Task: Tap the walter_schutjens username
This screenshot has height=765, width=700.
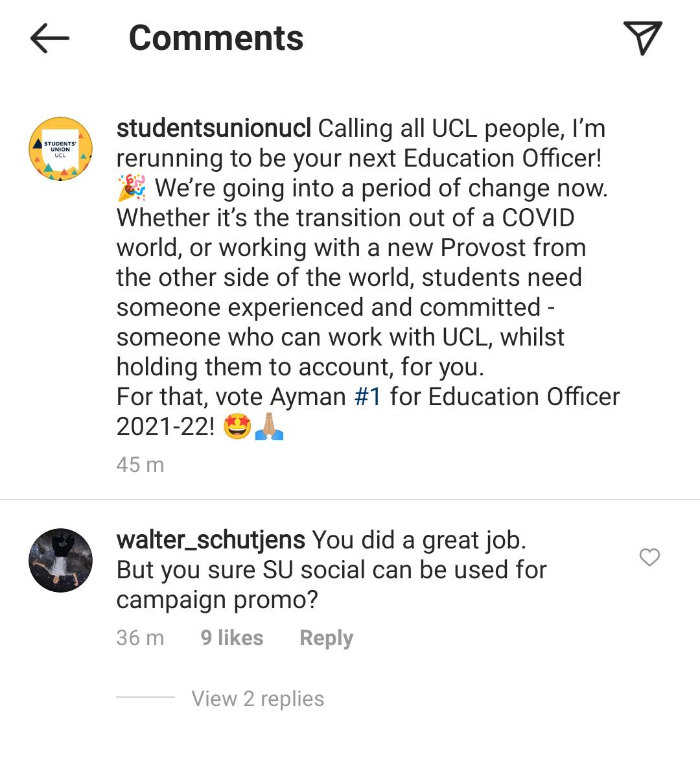Action: pyautogui.click(x=211, y=539)
